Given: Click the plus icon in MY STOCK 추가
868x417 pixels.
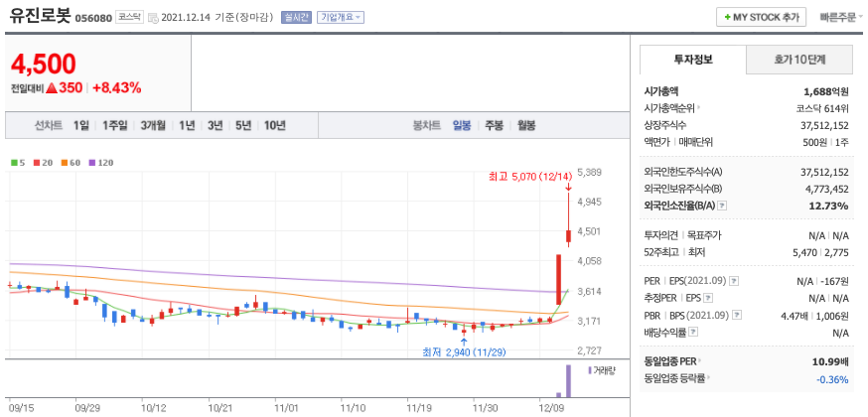Looking at the screenshot, I should (727, 18).
